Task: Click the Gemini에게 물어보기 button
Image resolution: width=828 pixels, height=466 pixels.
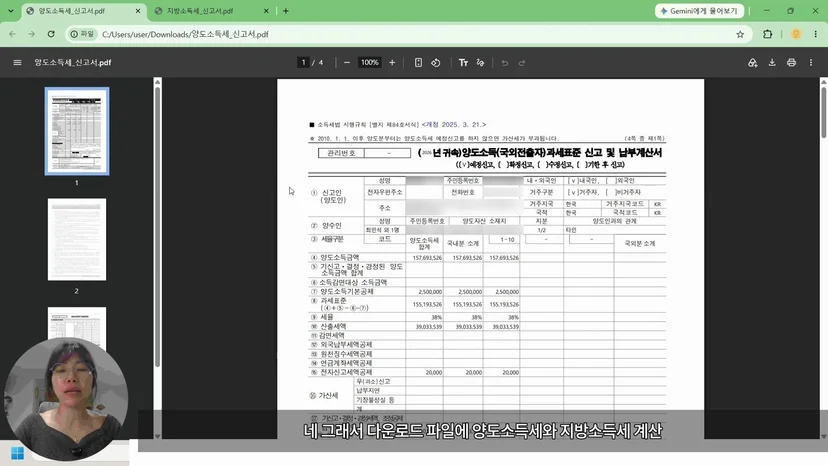Action: [699, 11]
